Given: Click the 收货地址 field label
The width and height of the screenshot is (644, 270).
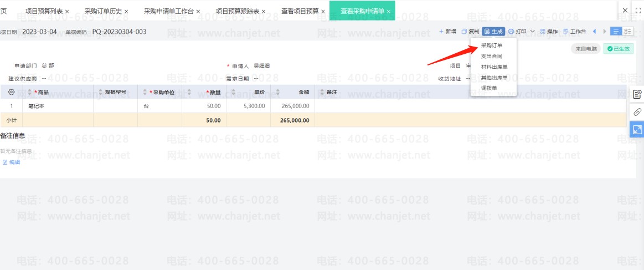Looking at the screenshot, I should click(450, 79).
